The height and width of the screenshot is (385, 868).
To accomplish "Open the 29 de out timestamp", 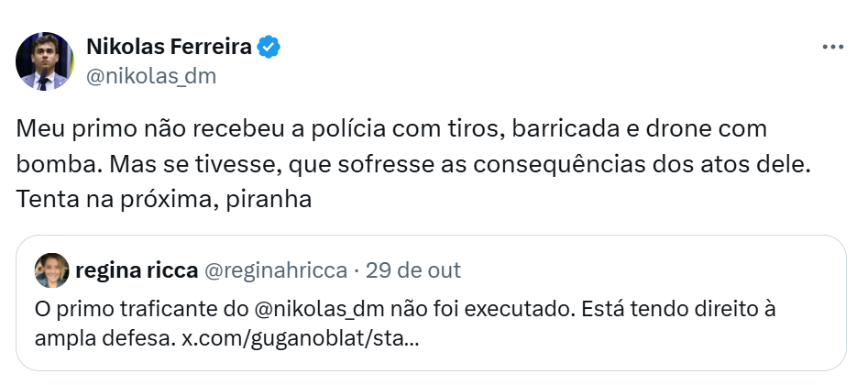I will coord(412,270).
